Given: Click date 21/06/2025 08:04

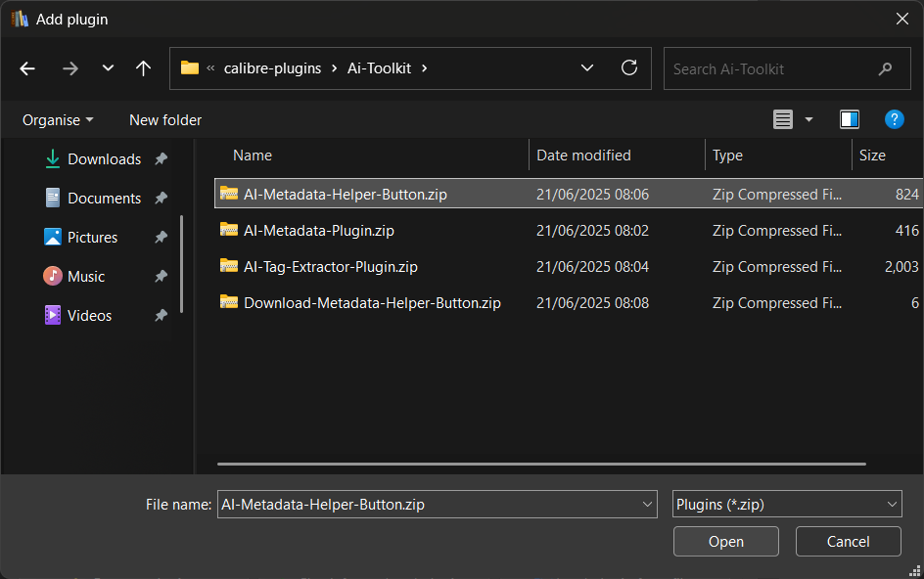Looking at the screenshot, I should coord(592,266).
